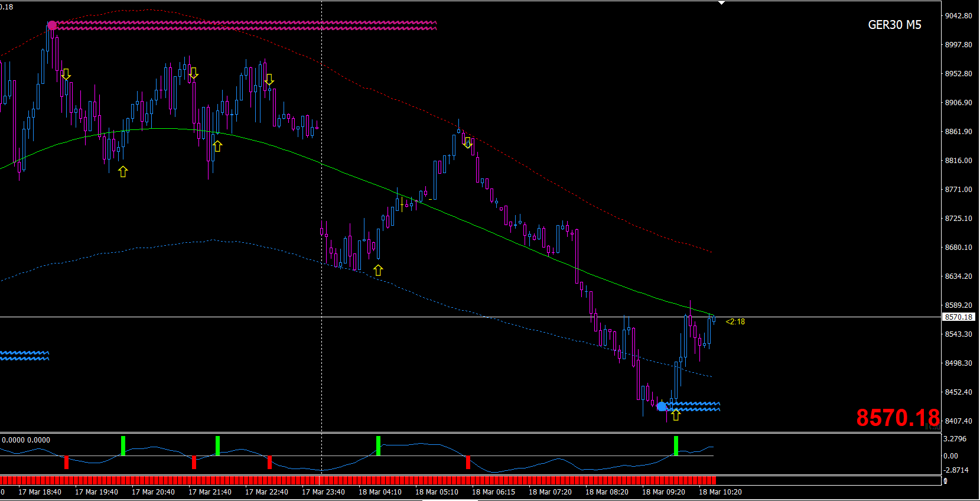The height and width of the screenshot is (501, 980).
Task: Select yellow down arrow at 18 Mar 06:15 peak
Action: click(468, 142)
